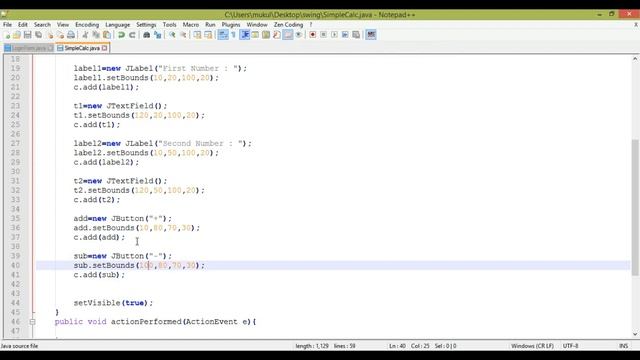Open the File menu

pyautogui.click(x=7, y=24)
